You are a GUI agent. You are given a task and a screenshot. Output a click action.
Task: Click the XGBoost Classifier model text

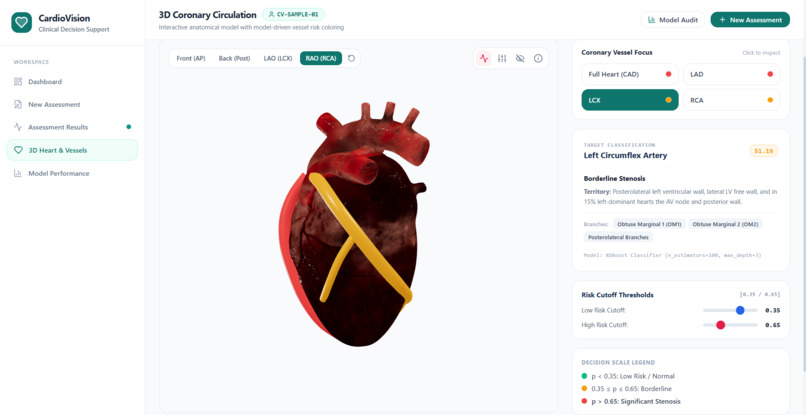672,255
